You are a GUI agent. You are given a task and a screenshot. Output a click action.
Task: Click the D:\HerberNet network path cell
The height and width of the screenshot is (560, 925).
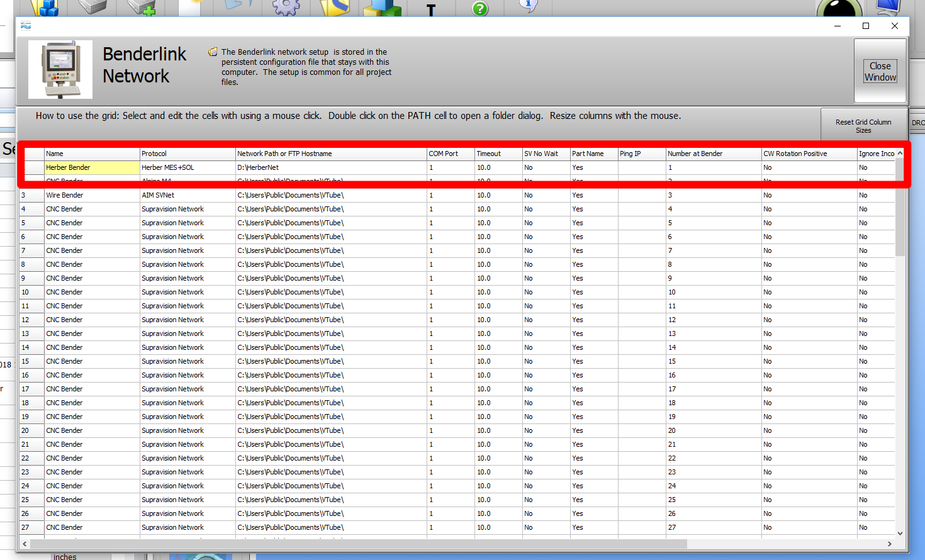(331, 168)
